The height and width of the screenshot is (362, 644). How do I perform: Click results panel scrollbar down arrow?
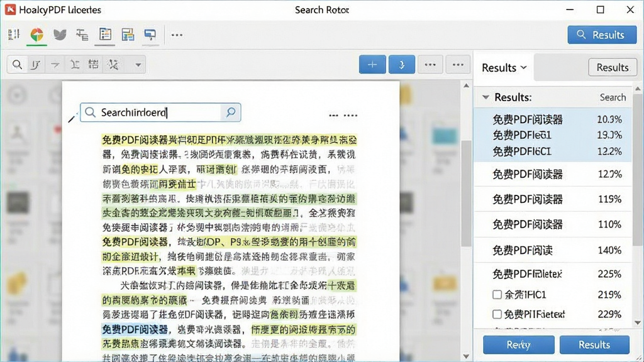638,322
